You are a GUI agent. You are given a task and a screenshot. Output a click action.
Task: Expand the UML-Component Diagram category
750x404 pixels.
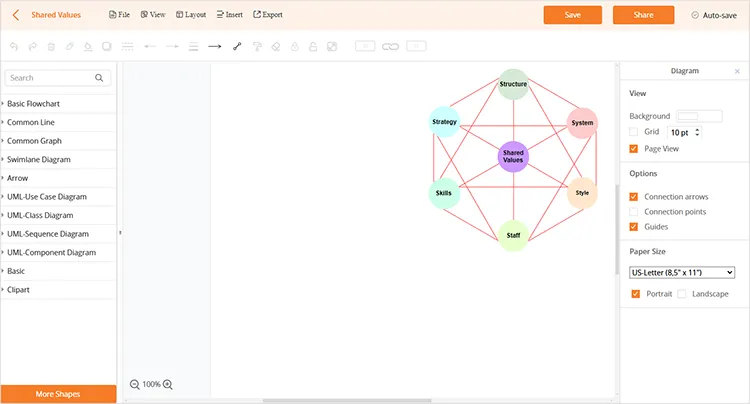click(58, 253)
